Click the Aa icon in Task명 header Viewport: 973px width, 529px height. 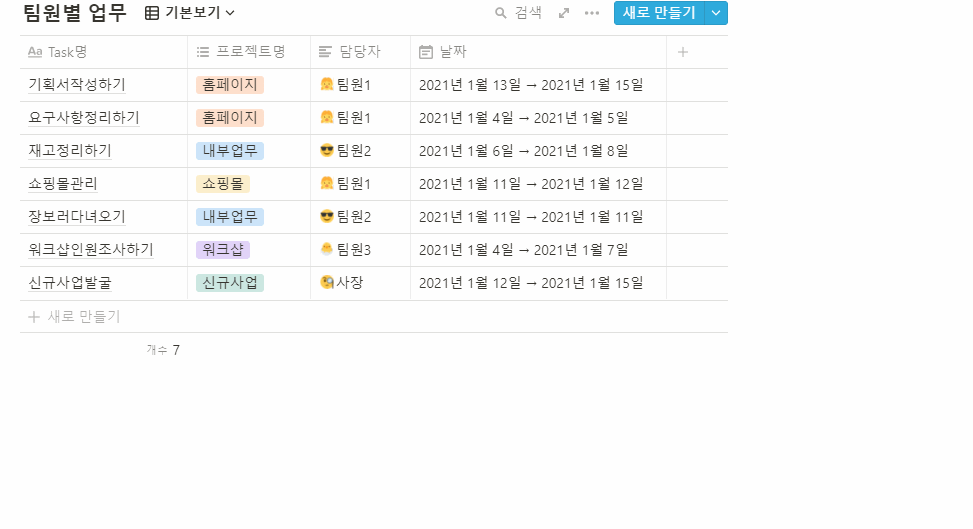35,52
